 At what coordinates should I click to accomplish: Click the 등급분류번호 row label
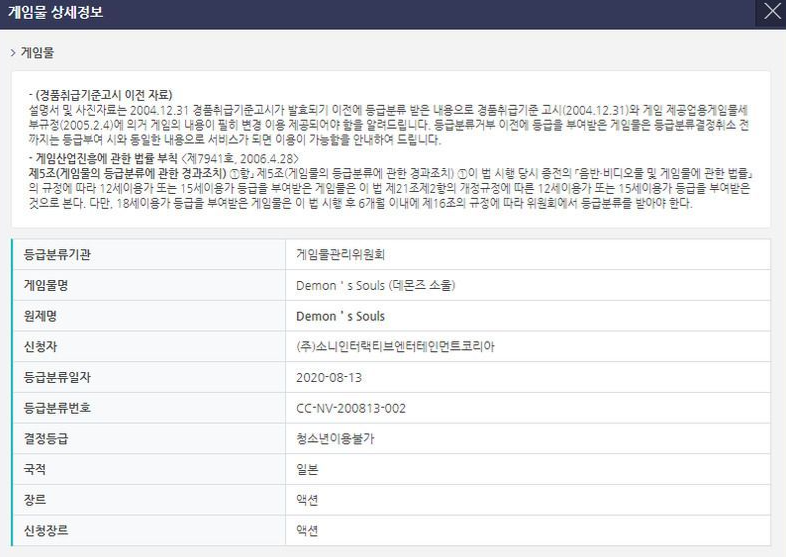57,408
